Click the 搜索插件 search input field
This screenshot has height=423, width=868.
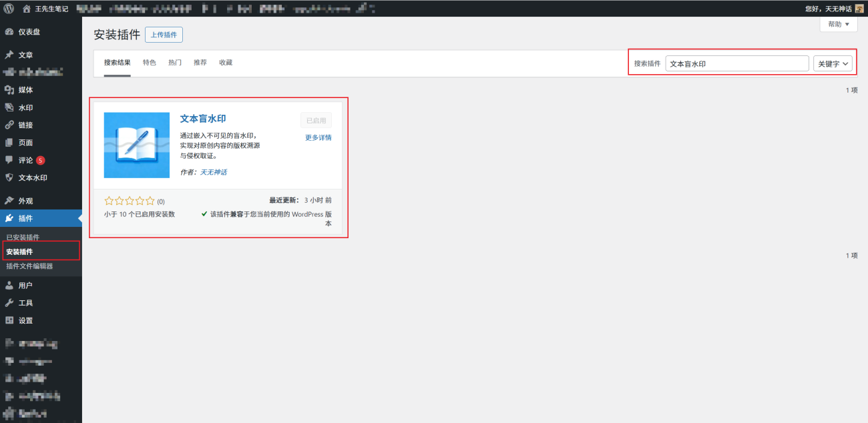pyautogui.click(x=736, y=63)
